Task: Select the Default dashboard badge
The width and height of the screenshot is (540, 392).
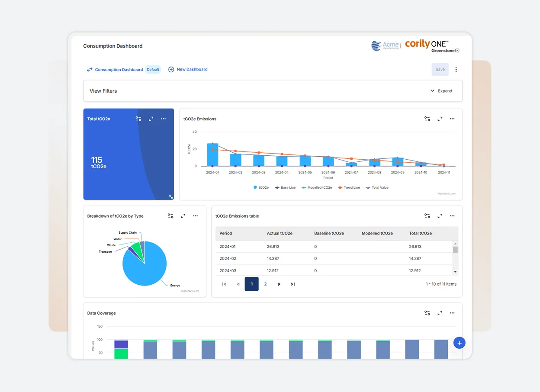Action: pos(153,69)
